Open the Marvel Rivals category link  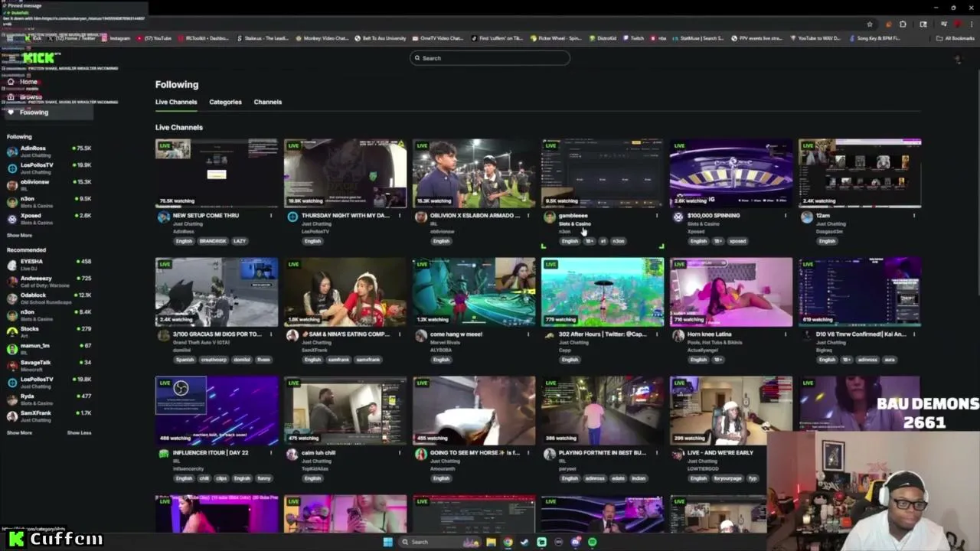tap(445, 343)
